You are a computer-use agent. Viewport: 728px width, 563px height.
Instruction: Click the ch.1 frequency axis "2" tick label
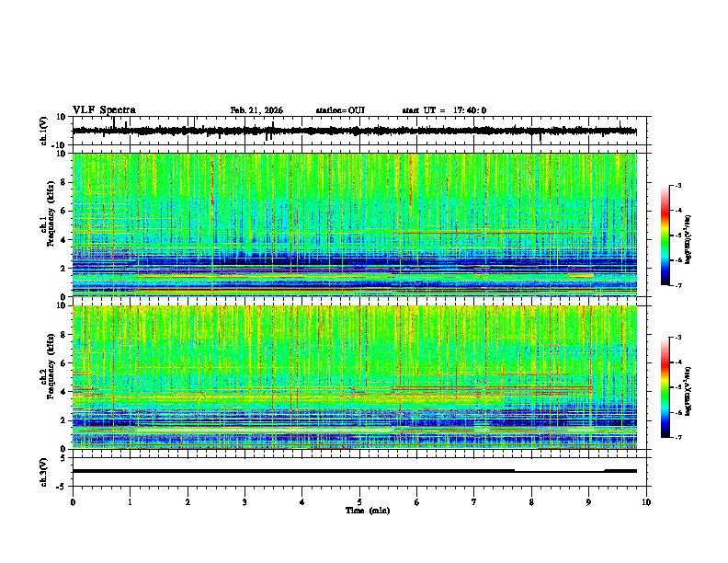[x=63, y=269]
